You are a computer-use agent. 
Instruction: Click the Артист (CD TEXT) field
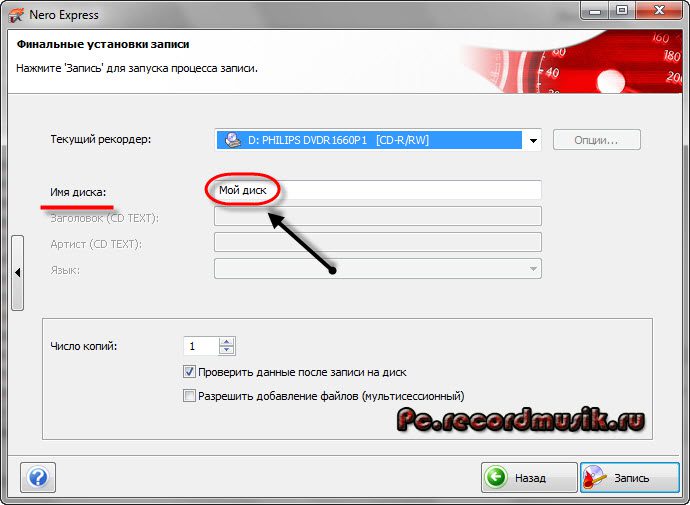click(378, 242)
